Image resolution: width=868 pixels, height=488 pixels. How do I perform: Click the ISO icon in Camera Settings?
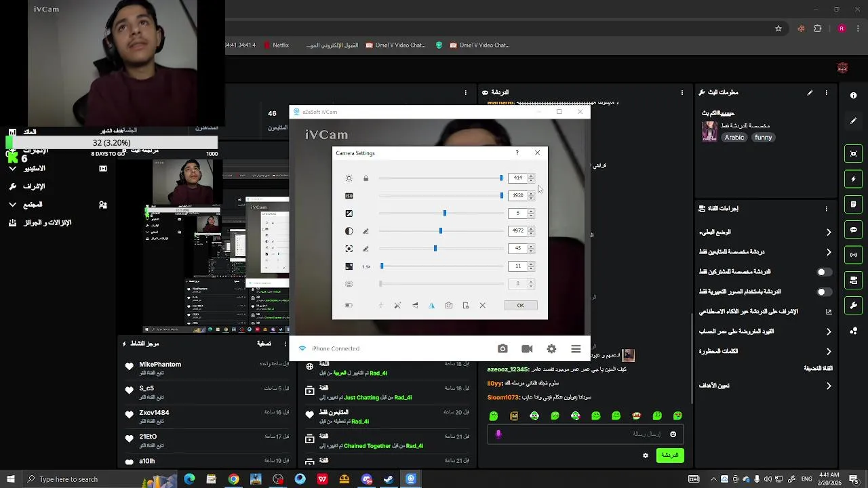coord(349,196)
